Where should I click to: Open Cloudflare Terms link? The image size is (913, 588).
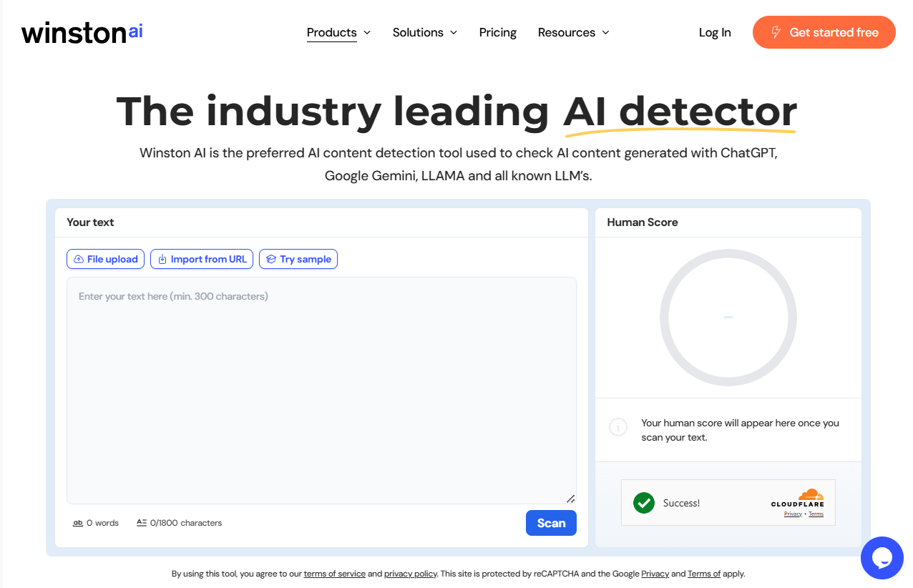(816, 514)
